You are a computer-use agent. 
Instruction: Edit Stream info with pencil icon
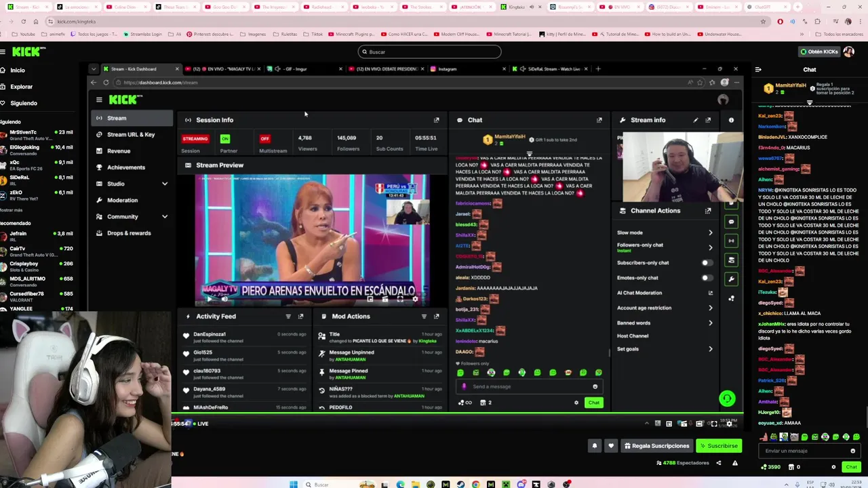click(x=695, y=120)
